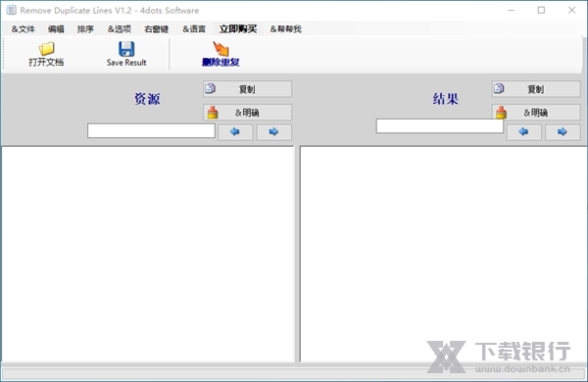Go to next match in 资源 panel
This screenshot has width=588, height=382.
[273, 131]
